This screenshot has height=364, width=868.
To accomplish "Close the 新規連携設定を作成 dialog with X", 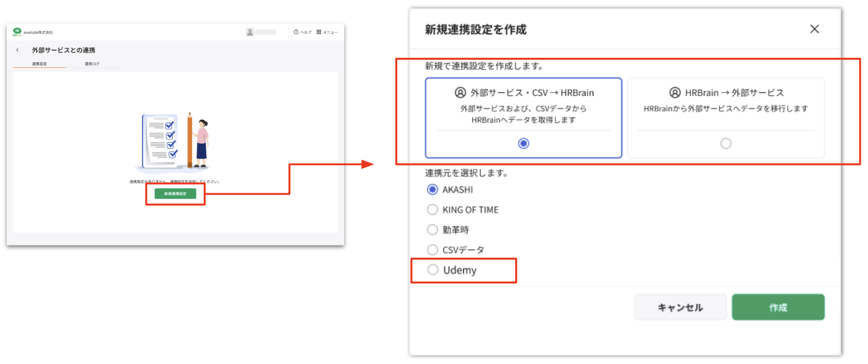I will tap(814, 29).
